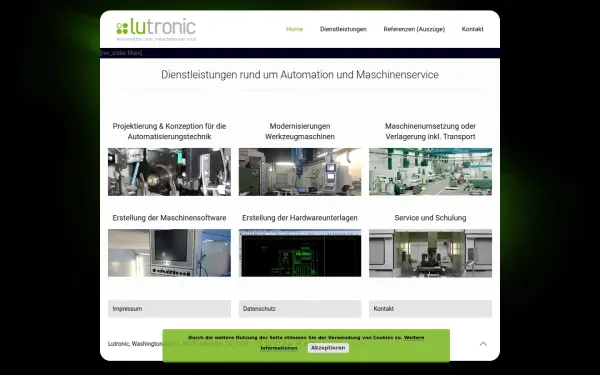The width and height of the screenshot is (600, 375).
Task: Open the Dienstleistungen menu item
Action: pos(343,29)
